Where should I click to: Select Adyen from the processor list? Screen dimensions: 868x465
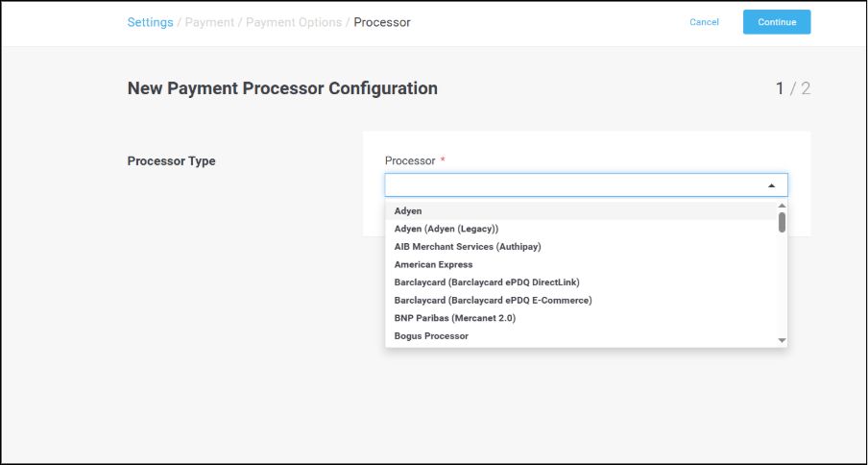[x=408, y=210]
